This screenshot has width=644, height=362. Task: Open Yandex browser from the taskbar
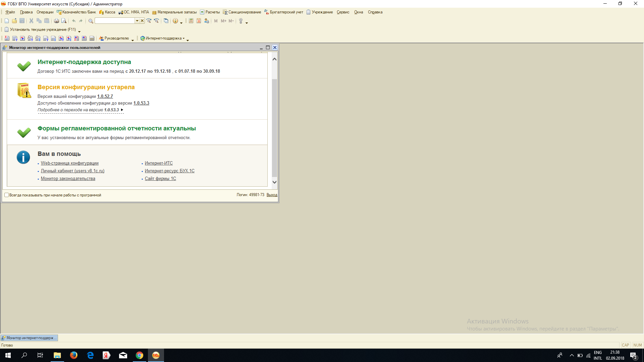point(107,355)
